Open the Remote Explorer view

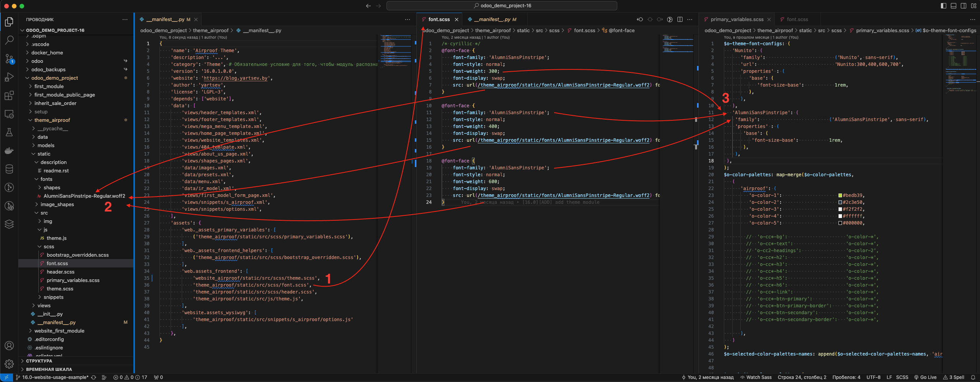click(9, 114)
